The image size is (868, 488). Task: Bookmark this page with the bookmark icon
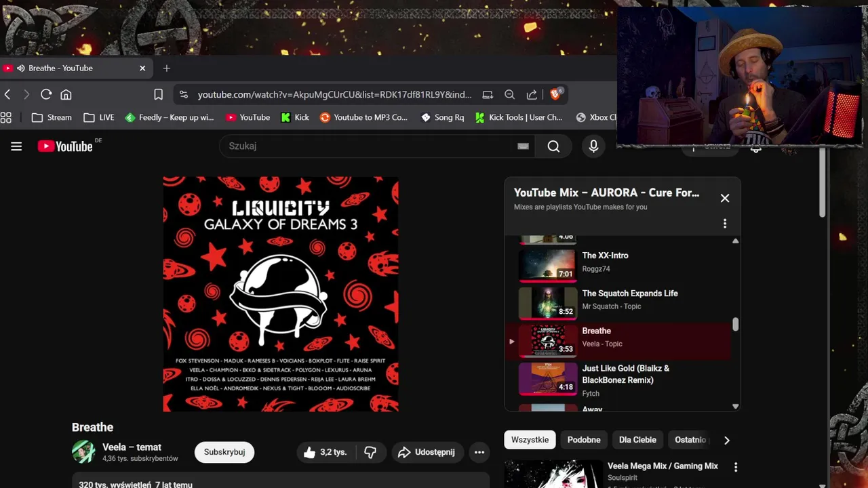(158, 94)
